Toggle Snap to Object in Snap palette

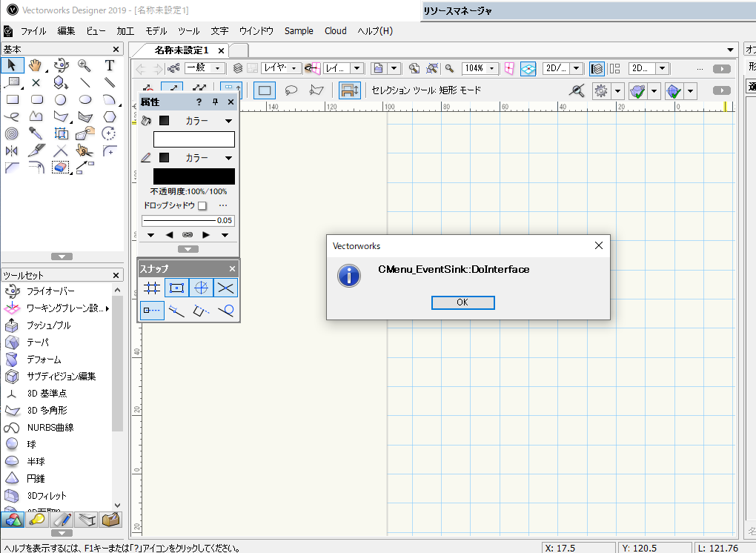(x=176, y=288)
